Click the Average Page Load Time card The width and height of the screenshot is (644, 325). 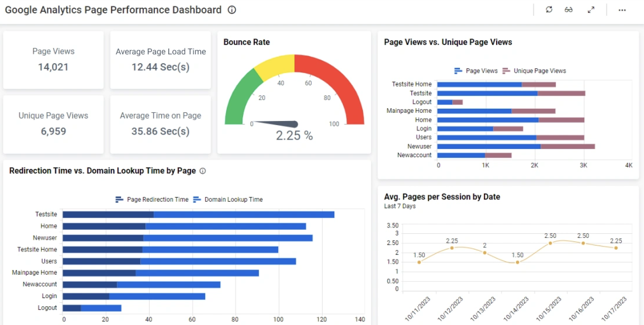[160, 60]
